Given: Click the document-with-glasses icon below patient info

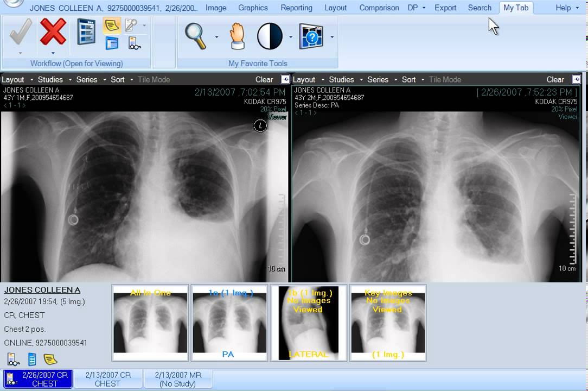Looking at the screenshot, I should pos(13,360).
